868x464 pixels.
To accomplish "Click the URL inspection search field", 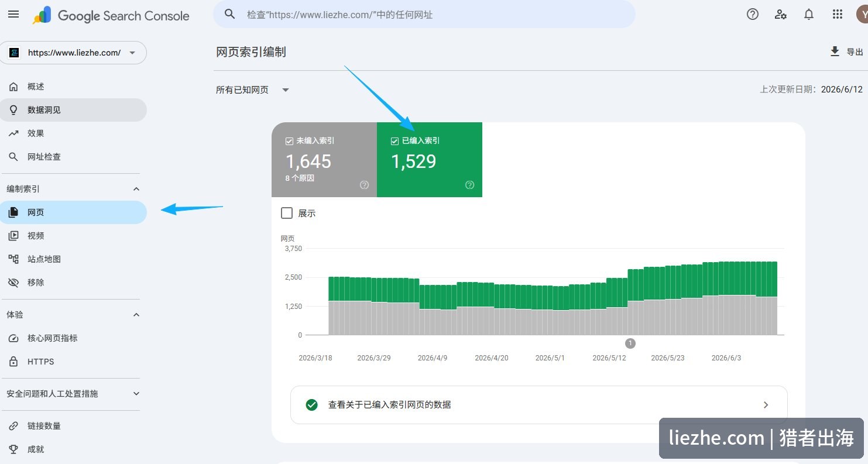I will point(424,14).
